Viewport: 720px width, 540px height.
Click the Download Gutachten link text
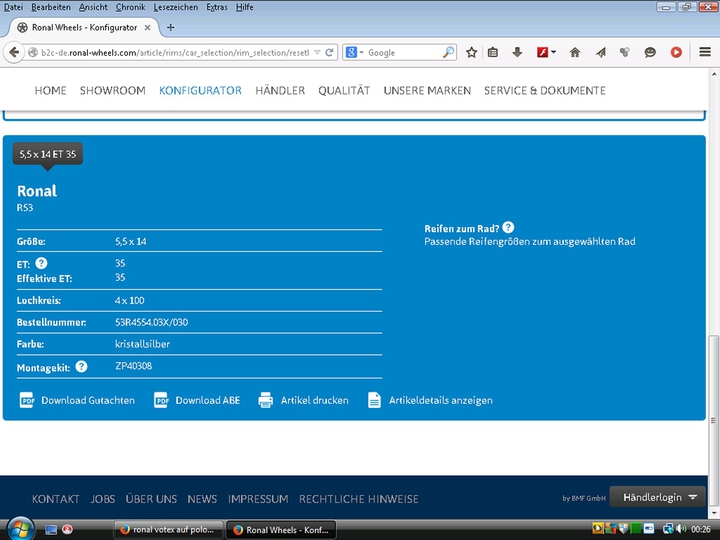point(88,400)
